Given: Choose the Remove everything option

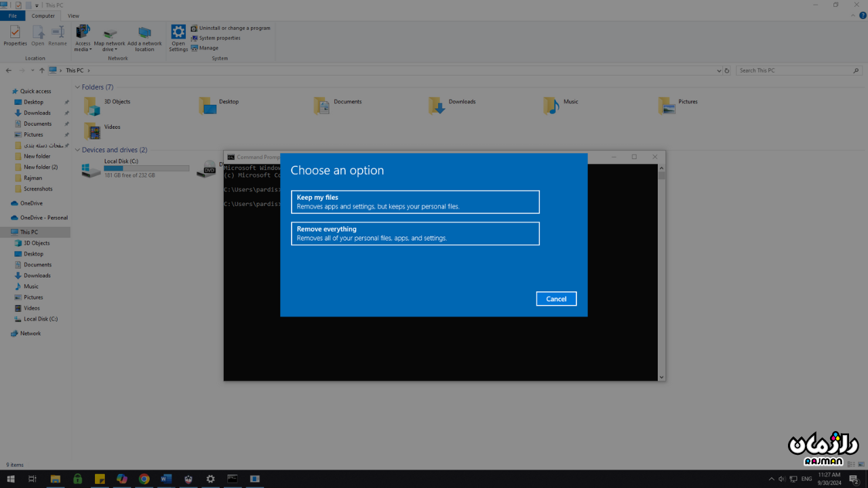Looking at the screenshot, I should [x=415, y=233].
